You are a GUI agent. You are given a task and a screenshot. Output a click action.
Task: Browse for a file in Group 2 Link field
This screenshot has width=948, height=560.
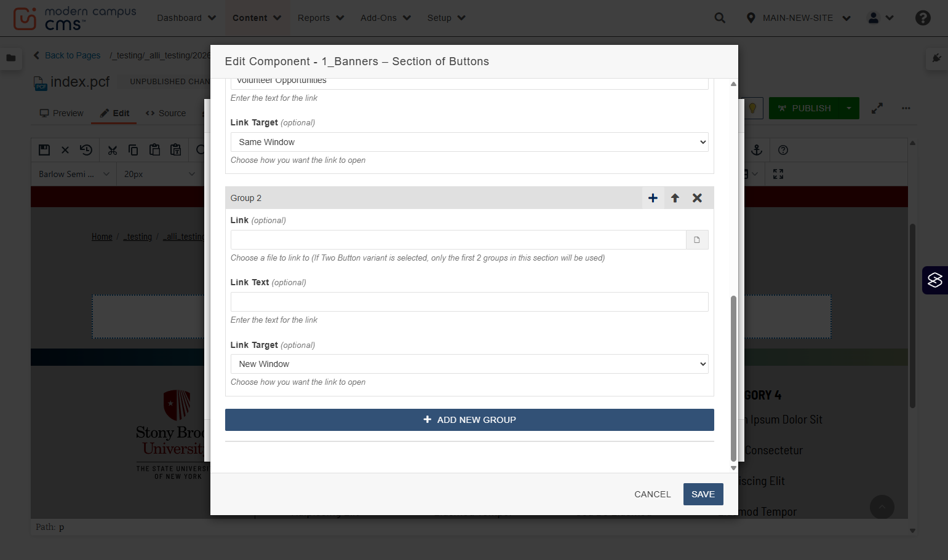[697, 240]
